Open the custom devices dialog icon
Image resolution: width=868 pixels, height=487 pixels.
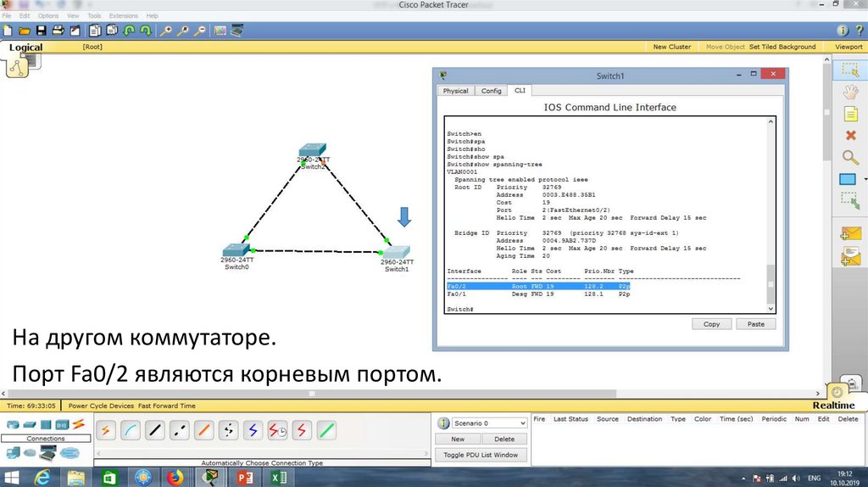point(237,31)
